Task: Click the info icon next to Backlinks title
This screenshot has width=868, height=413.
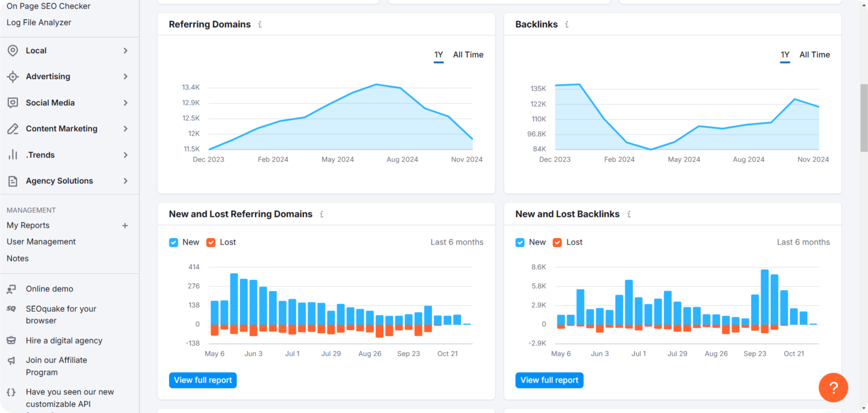Action: click(x=566, y=25)
